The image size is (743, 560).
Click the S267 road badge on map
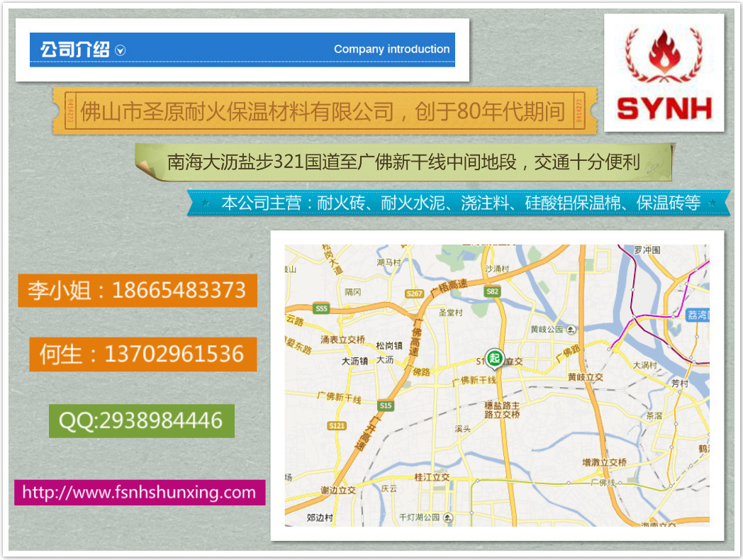pyautogui.click(x=414, y=293)
